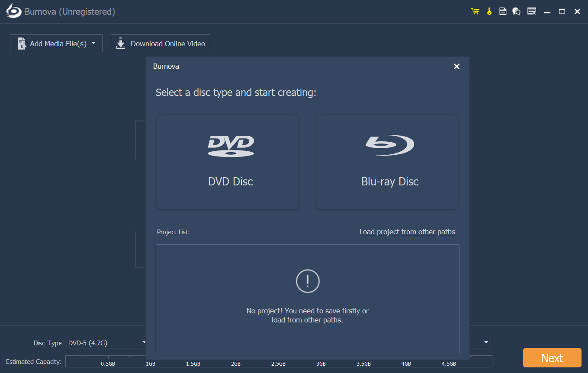Click the 'Project List:' label
This screenshot has width=588, height=373.
[x=174, y=232]
